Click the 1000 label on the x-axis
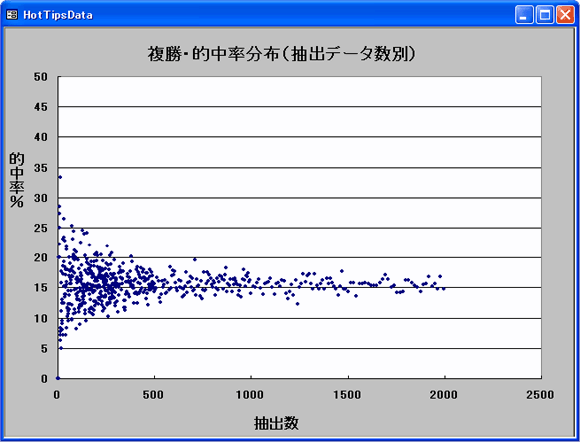The image size is (580, 442). point(250,395)
